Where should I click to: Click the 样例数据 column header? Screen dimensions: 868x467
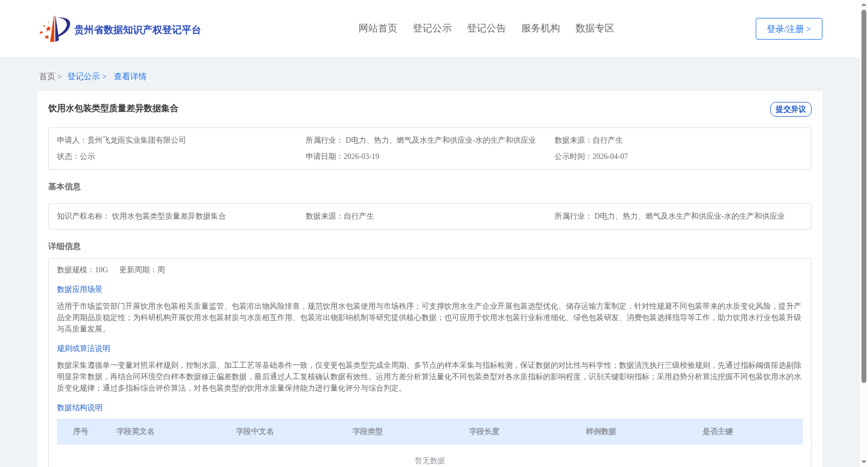(601, 431)
